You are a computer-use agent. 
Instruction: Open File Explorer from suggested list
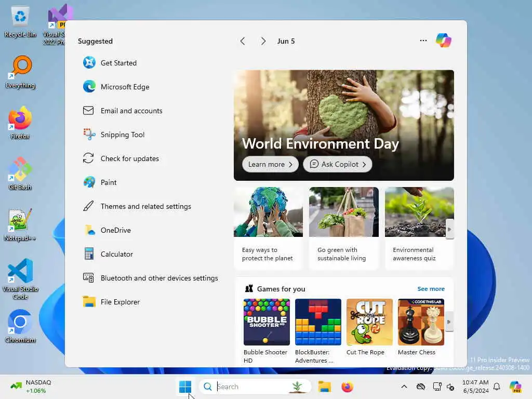[111, 302]
